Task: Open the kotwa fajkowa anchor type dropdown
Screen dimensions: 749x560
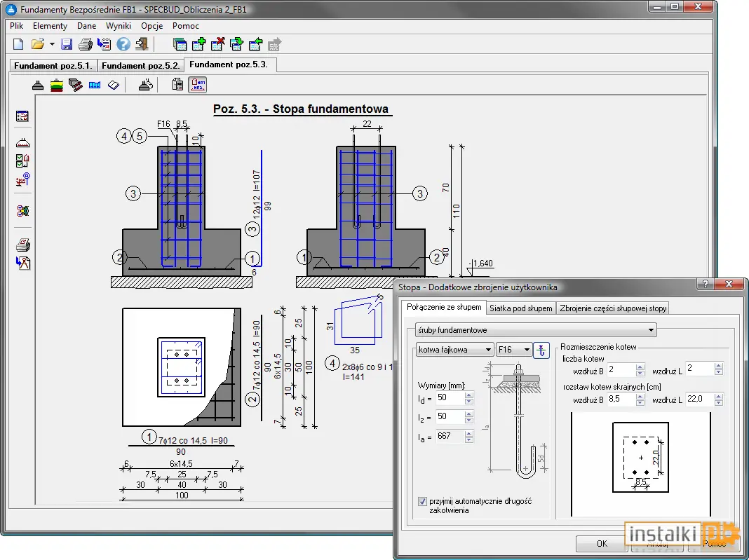Action: [x=454, y=350]
